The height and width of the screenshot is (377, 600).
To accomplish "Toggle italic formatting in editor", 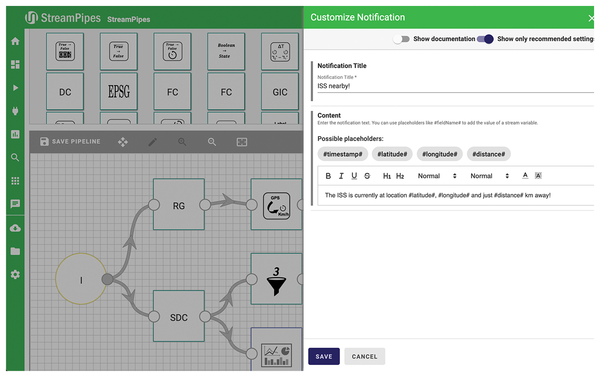I will (x=341, y=176).
